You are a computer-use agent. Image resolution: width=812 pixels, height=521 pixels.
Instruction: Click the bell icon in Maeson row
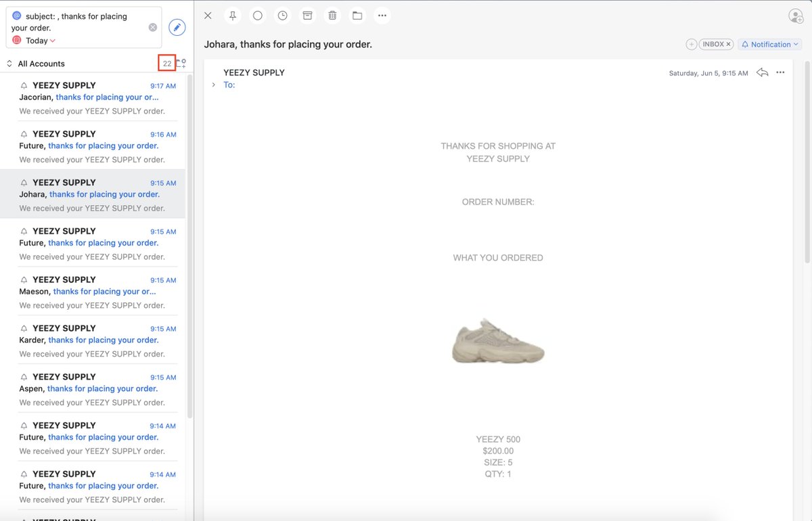pyautogui.click(x=24, y=280)
